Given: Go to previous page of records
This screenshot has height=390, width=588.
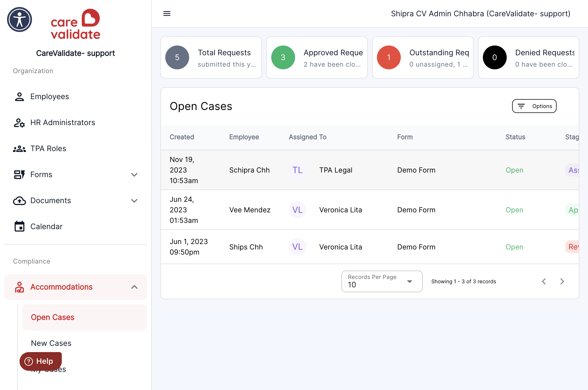Looking at the screenshot, I should pos(544,281).
